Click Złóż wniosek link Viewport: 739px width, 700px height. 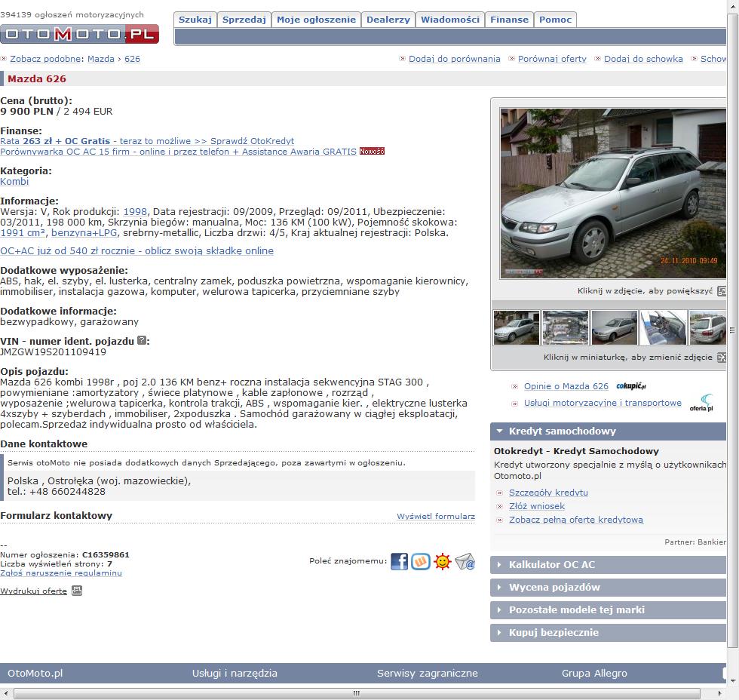[537, 506]
